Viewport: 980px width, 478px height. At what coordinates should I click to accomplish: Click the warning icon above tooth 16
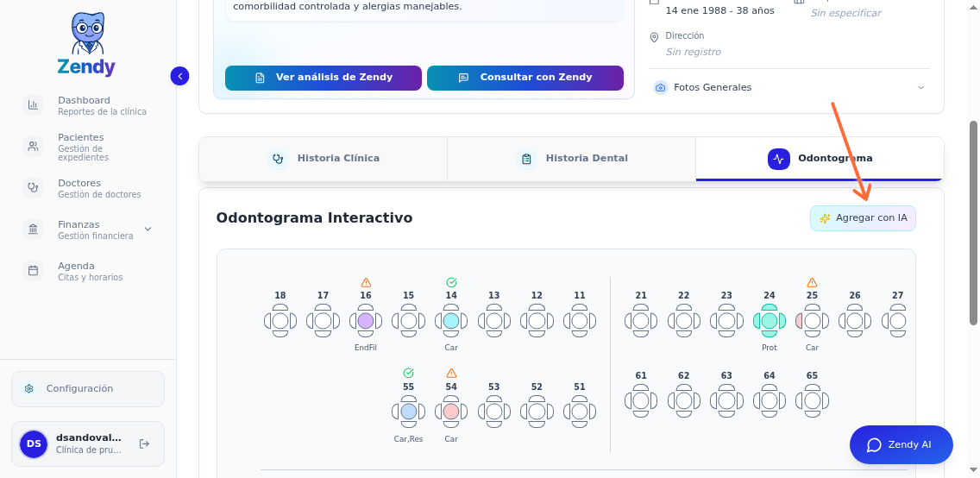(x=366, y=283)
